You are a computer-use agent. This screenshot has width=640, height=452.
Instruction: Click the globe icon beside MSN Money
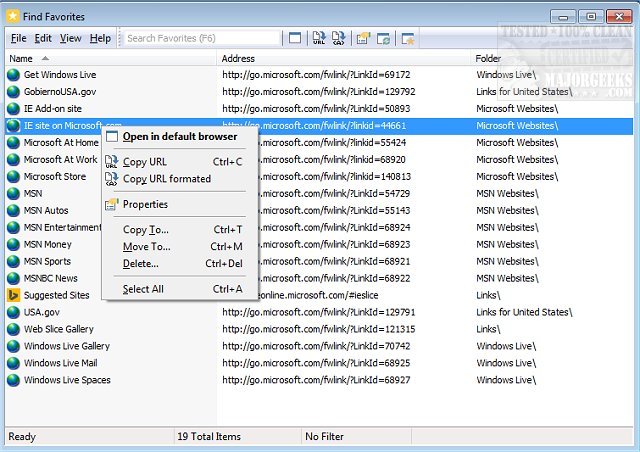13,245
